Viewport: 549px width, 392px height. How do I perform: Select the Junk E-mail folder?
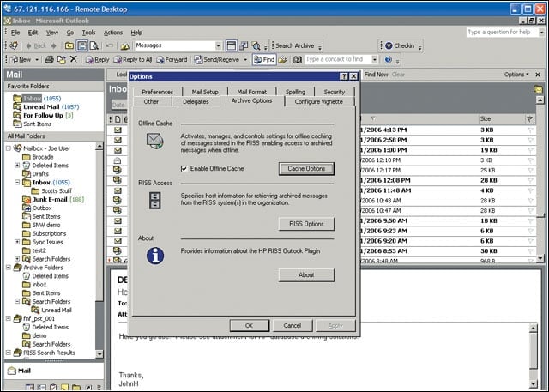tap(50, 200)
